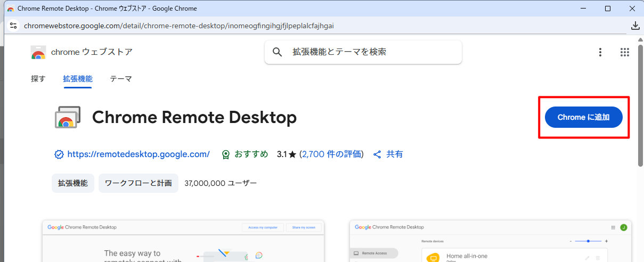Minimize the Chrome window
The image size is (644, 262).
coord(583,9)
